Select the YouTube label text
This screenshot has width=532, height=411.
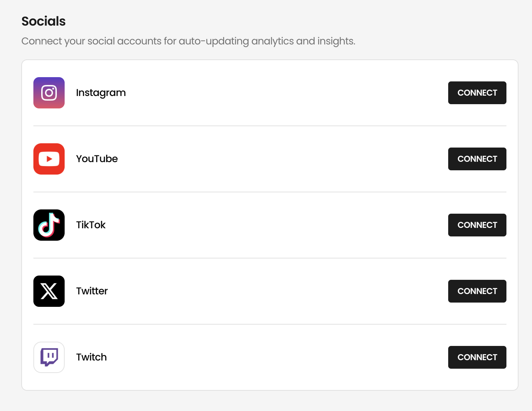pos(97,159)
